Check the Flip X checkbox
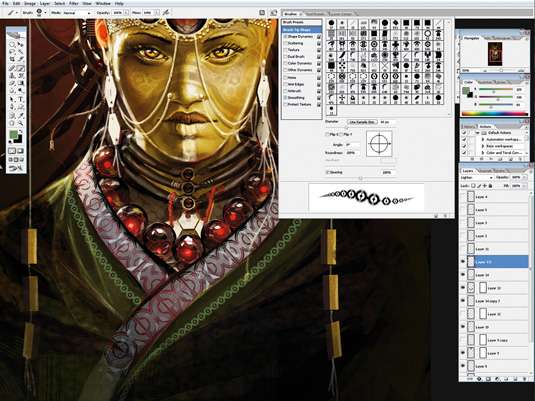Image resolution: width=535 pixels, height=401 pixels. [327, 134]
